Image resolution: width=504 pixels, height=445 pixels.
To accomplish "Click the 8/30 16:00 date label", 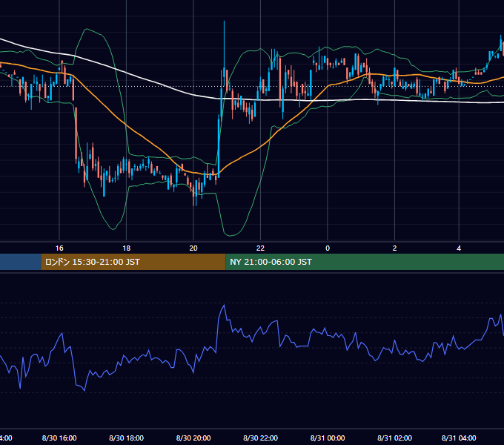I will tap(59, 438).
